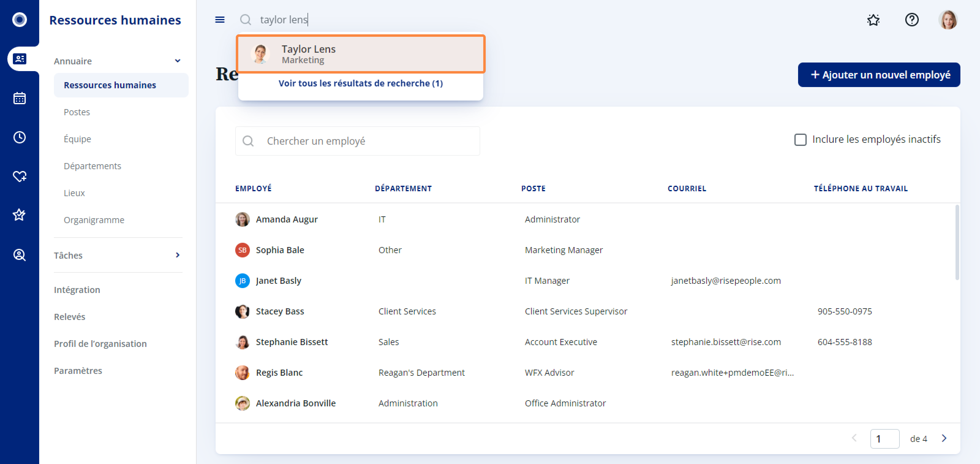Open the calendar sidebar icon
The width and height of the screenshot is (980, 464).
[19, 98]
